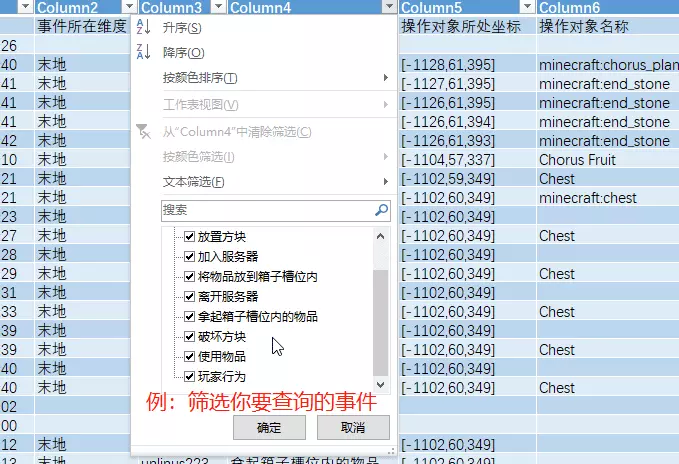
Task: Select cell [-1128,61,395]
Action: coord(467,64)
